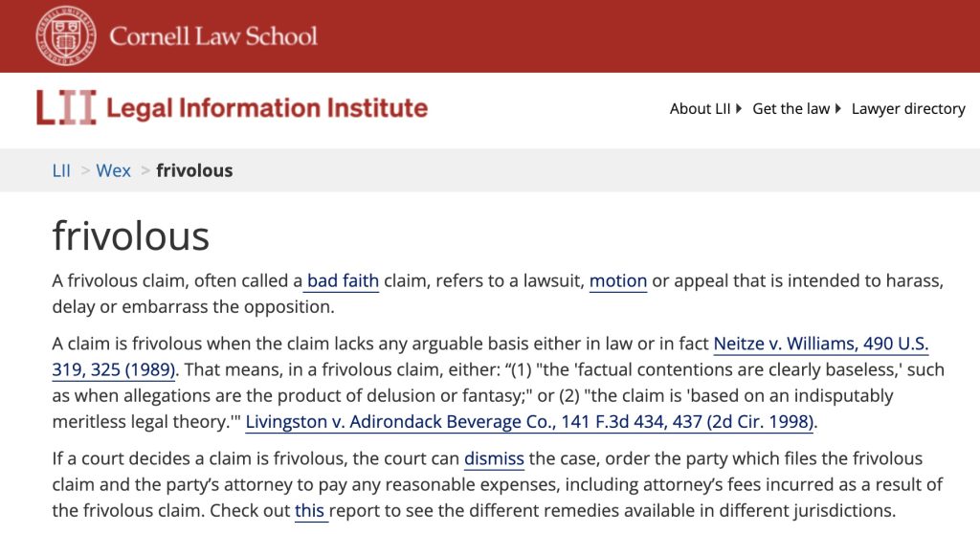Click the frivolous page heading
The image size is (980, 534).
(131, 235)
